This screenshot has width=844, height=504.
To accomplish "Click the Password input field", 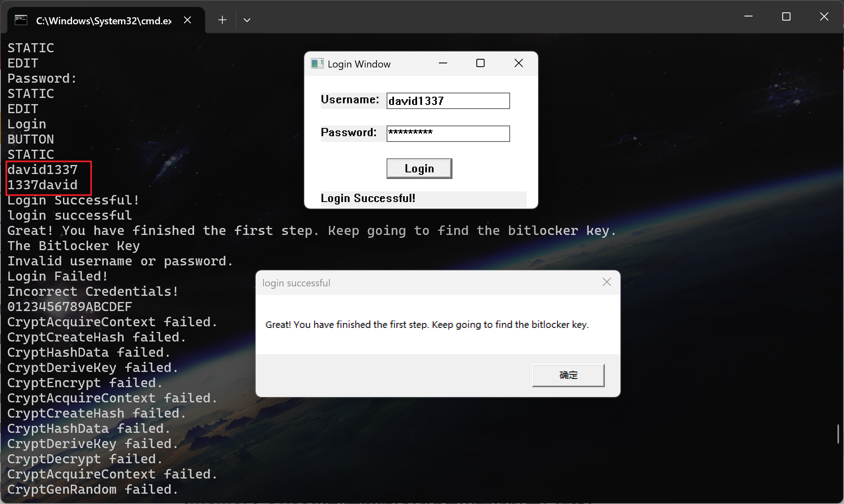I will (448, 134).
